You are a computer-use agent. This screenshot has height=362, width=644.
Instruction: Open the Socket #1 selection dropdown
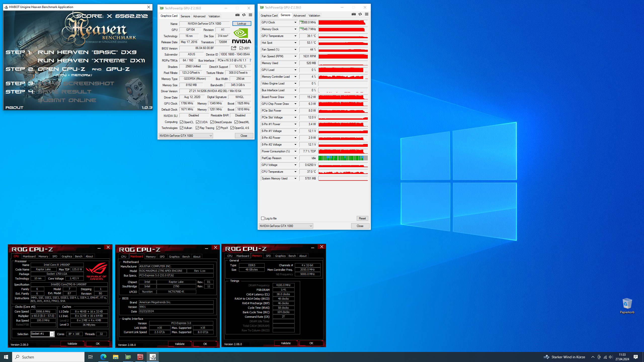point(52,334)
